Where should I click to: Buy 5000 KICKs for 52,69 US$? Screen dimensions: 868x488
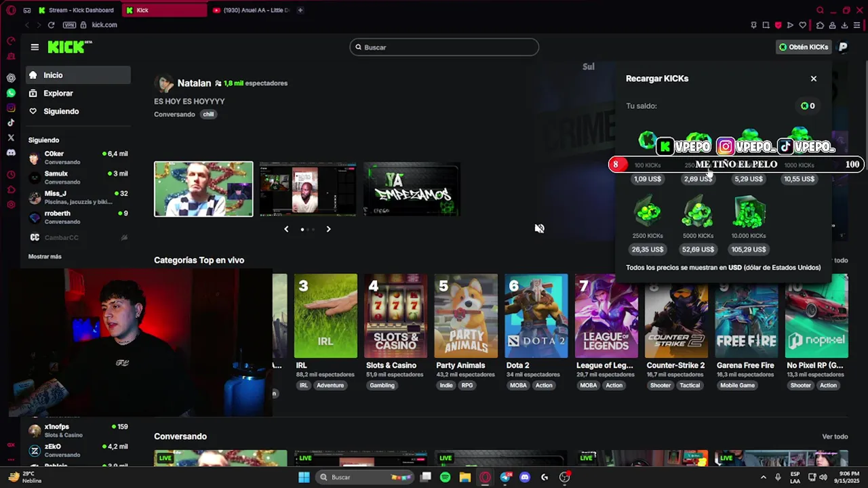[698, 249]
